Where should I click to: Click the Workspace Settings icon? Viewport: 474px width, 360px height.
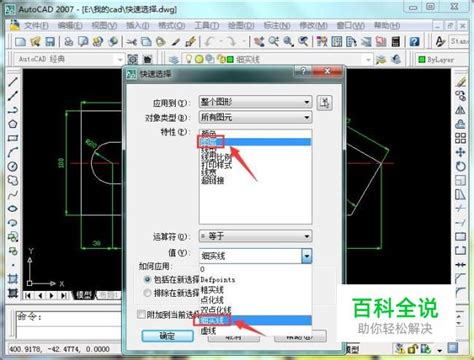pos(133,59)
